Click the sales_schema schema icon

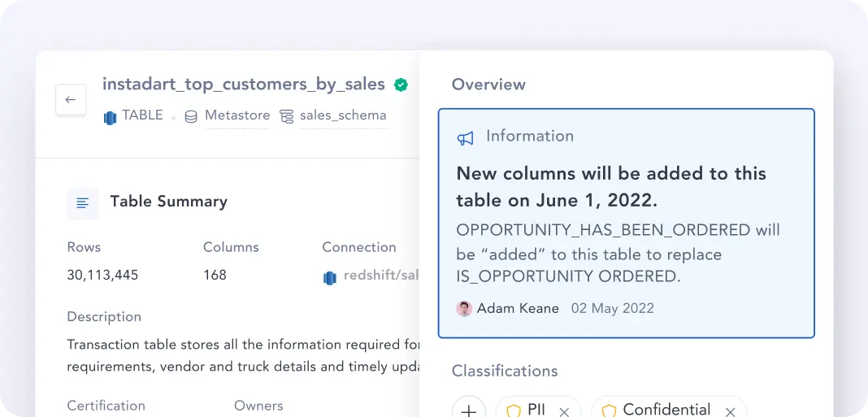286,116
